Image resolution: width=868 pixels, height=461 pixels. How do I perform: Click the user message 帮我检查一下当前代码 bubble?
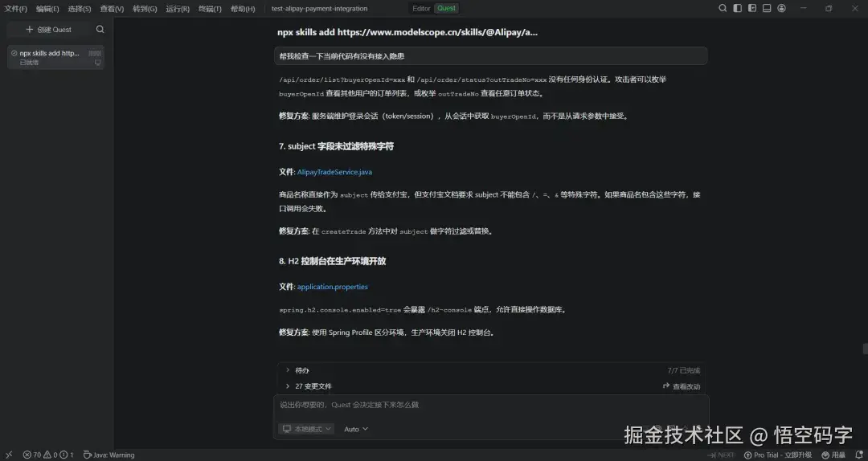(x=490, y=56)
